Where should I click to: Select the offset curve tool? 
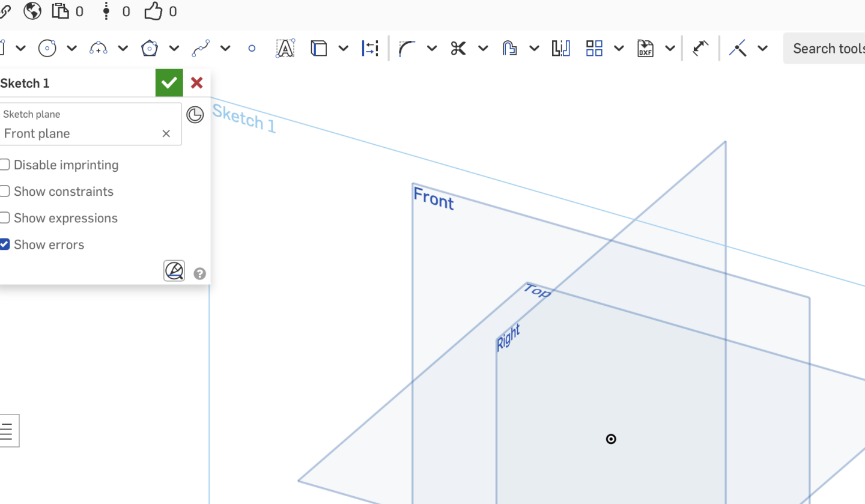(x=509, y=48)
